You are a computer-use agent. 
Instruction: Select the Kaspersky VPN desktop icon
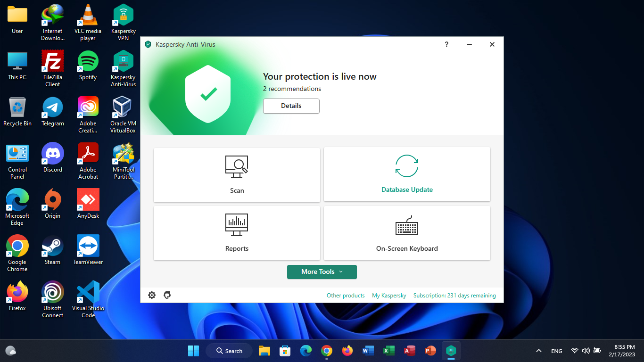[123, 23]
